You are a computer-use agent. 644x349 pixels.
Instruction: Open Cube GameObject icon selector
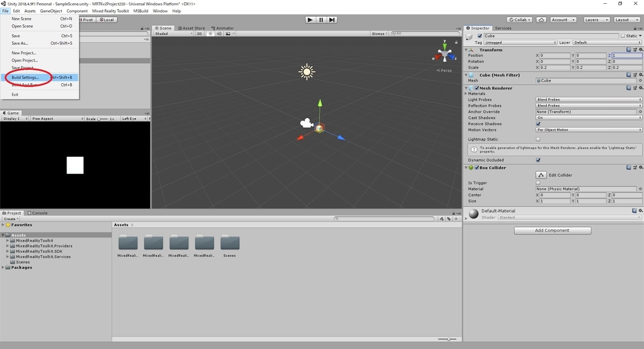(x=470, y=37)
